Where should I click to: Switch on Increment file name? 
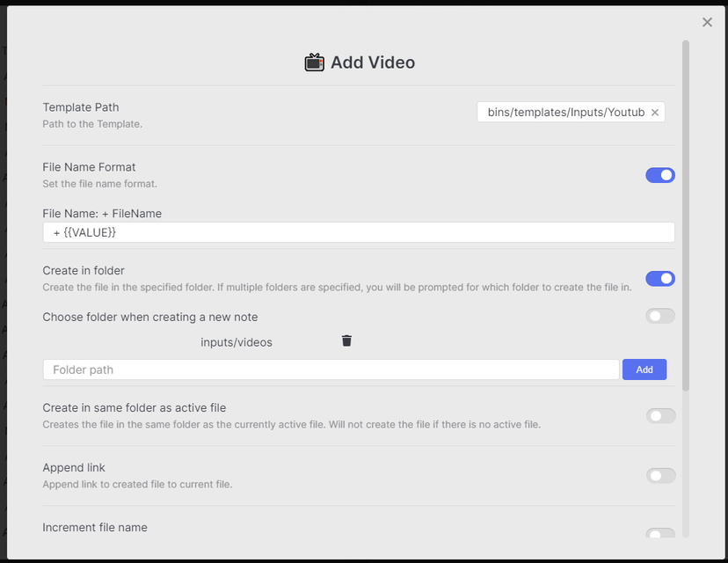coord(660,533)
